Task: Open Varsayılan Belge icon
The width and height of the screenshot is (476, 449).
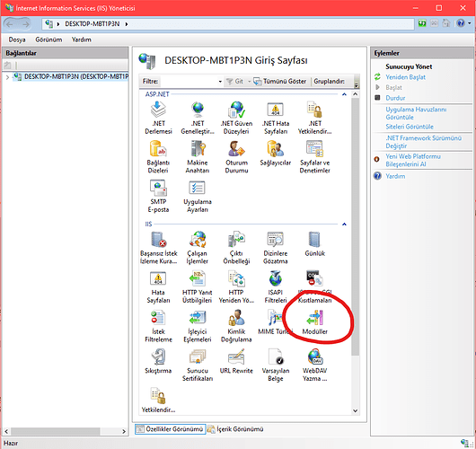Action: click(x=276, y=365)
